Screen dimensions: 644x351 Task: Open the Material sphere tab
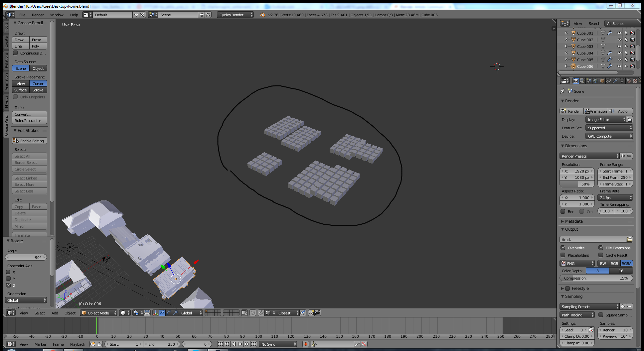pos(629,81)
